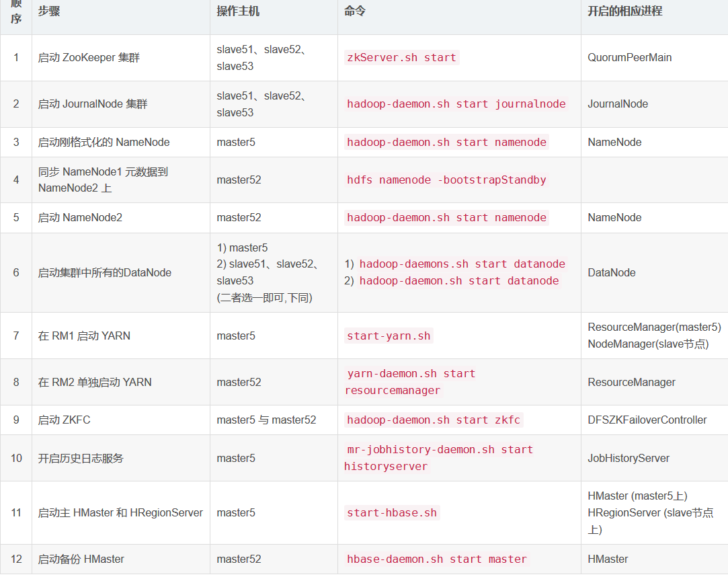Select the start-hbase.sh command snippet

click(x=392, y=513)
